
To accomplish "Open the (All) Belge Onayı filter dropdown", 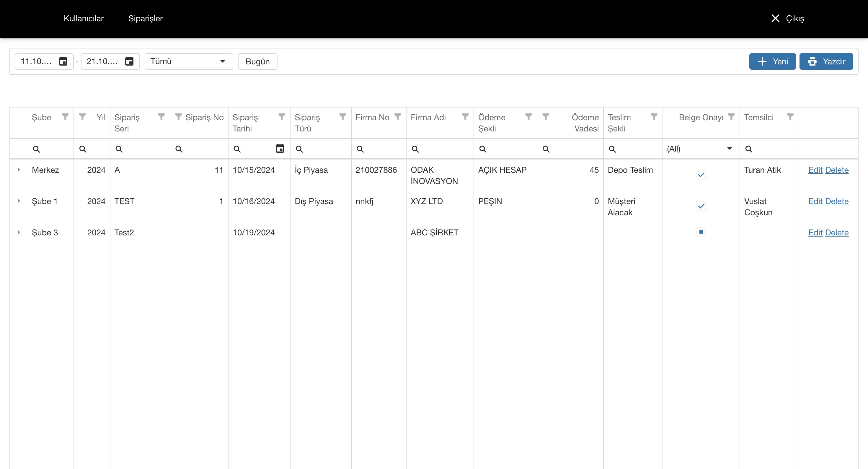I will point(699,149).
